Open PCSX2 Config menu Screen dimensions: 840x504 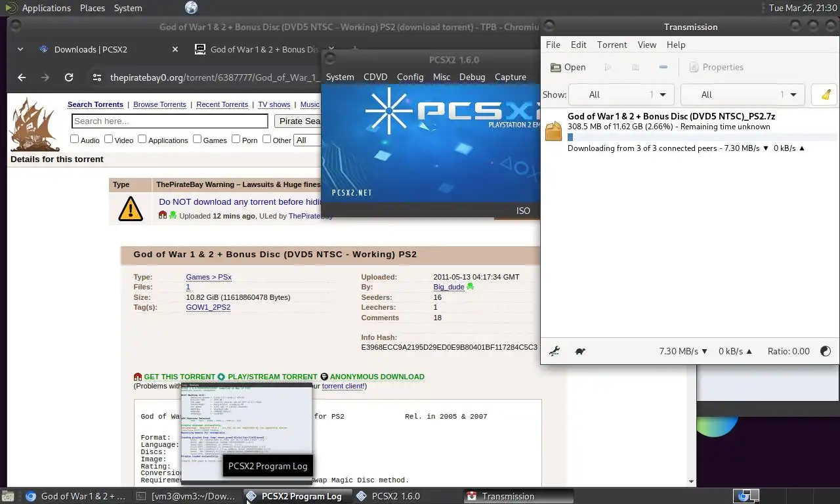410,77
